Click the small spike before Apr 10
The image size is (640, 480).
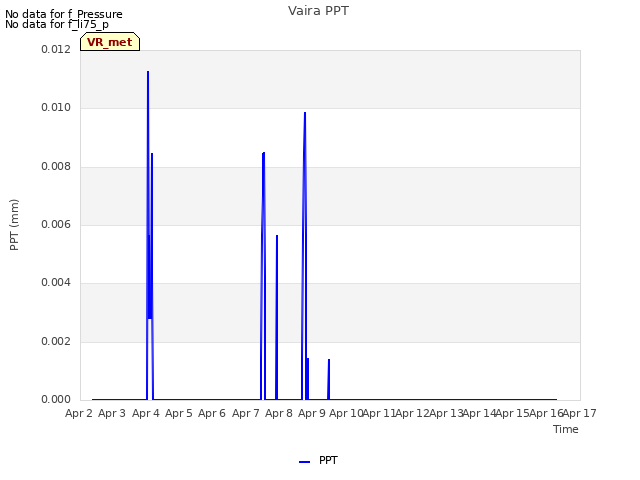coord(329,360)
